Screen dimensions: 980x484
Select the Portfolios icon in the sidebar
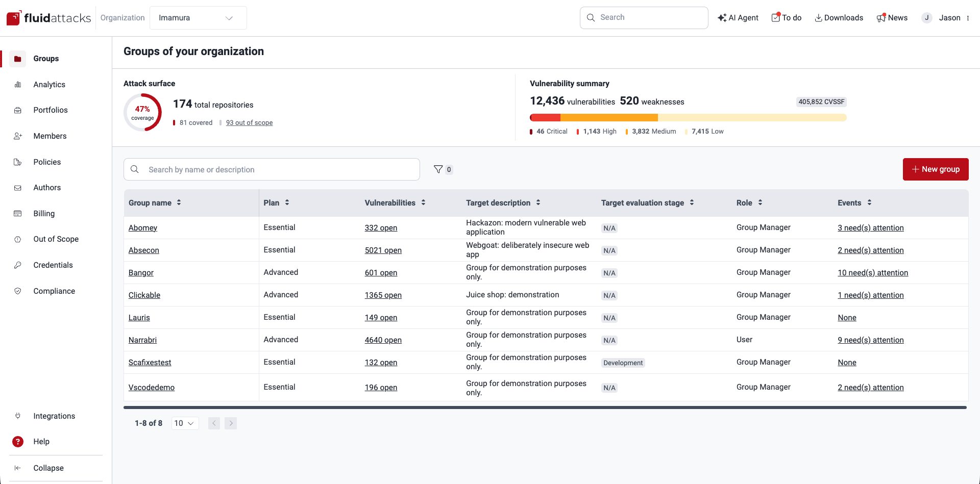tap(18, 110)
